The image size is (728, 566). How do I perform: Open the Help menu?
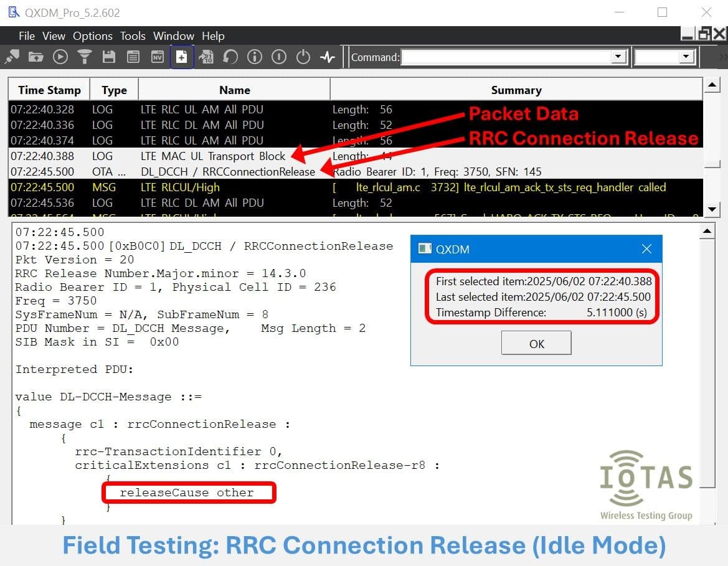[213, 35]
